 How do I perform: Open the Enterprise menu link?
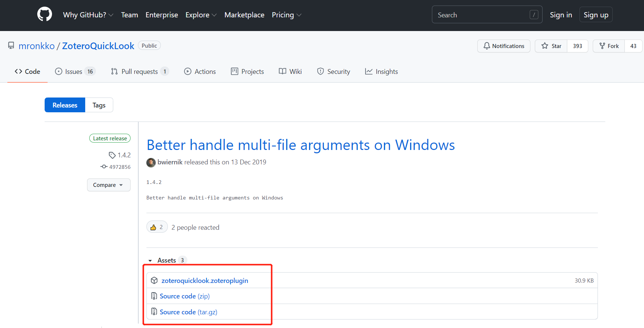click(162, 15)
